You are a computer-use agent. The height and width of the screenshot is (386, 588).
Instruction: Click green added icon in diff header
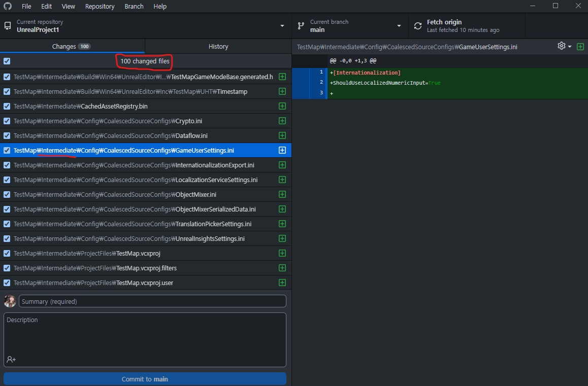click(580, 47)
